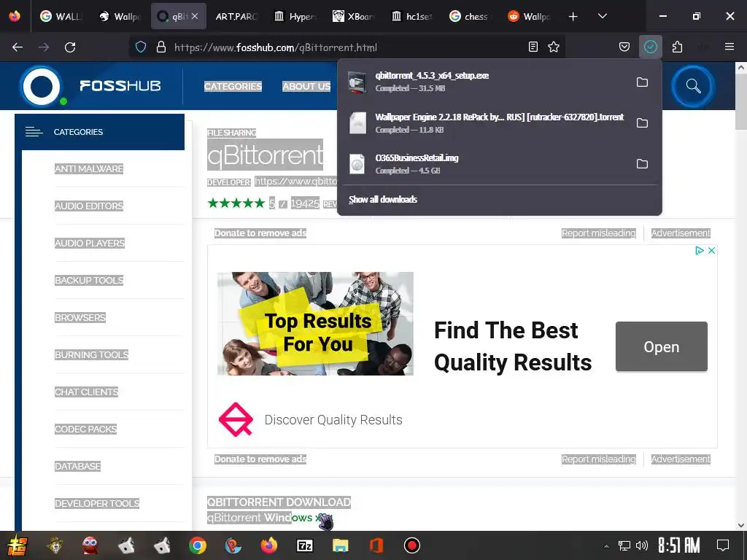Click the FossHub circular logo
Viewport: 747px width, 560px height.
pos(42,86)
